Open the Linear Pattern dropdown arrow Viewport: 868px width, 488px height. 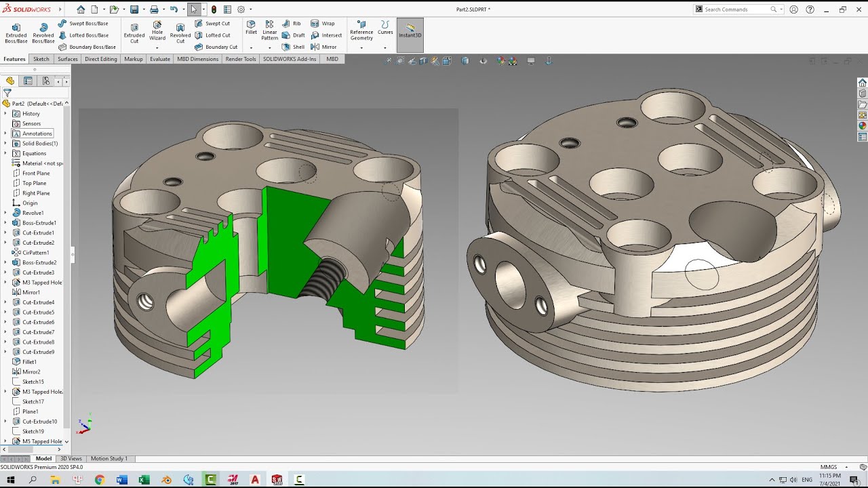(270, 47)
